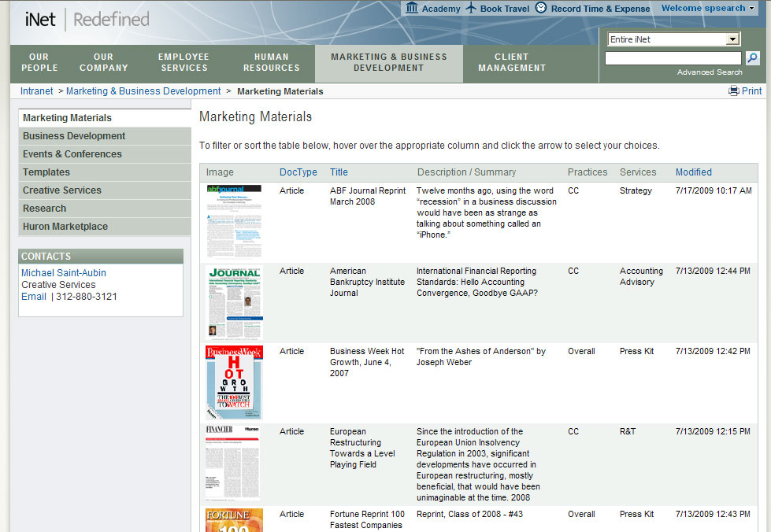Click the magnifying glass search button
Screen dimensions: 771x532
pos(752,58)
